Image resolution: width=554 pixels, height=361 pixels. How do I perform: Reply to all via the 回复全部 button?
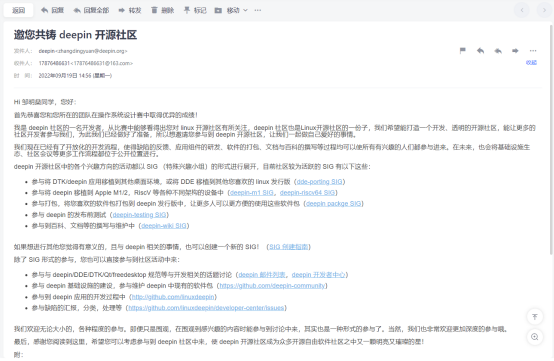(x=91, y=10)
